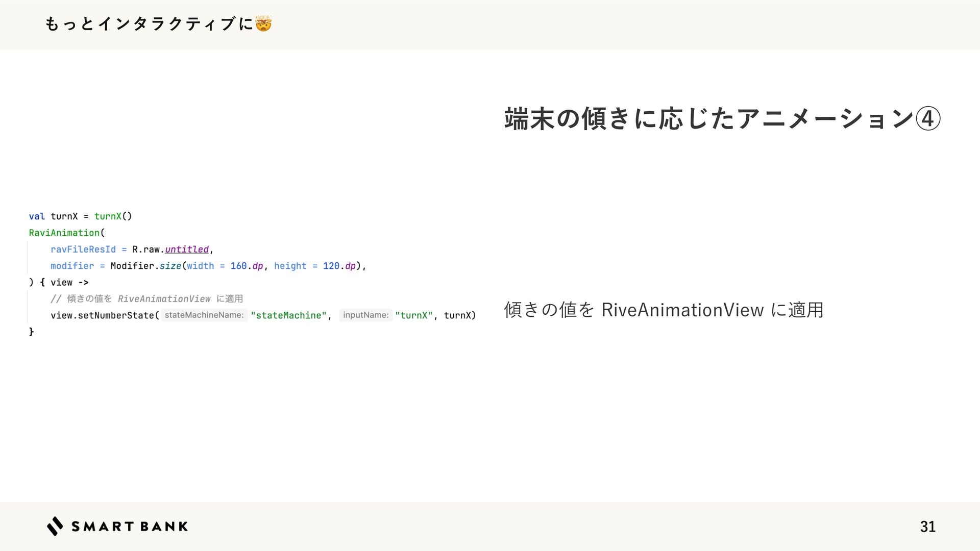Click the "turnX" string literal

click(414, 315)
